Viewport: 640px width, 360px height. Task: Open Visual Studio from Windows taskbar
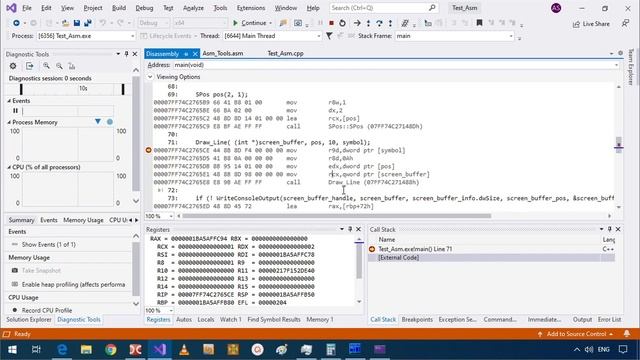tap(160, 349)
